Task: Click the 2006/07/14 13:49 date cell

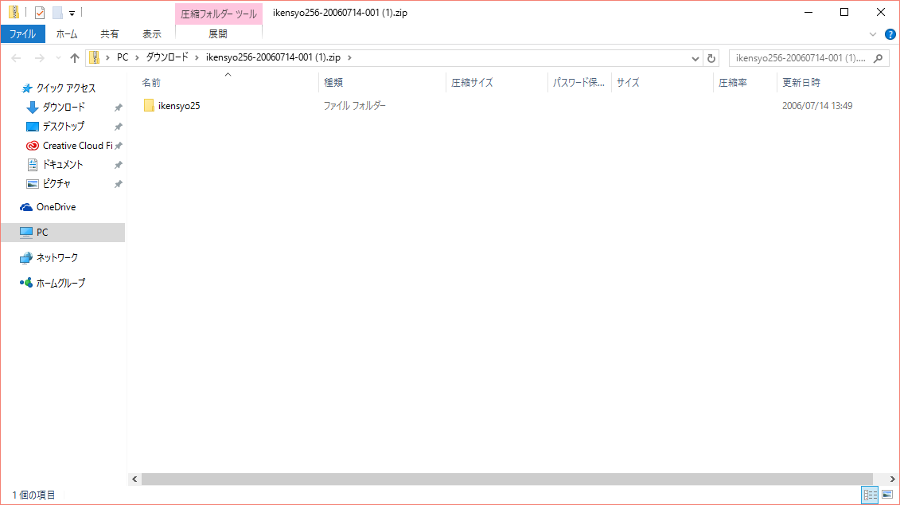Action: 817,106
